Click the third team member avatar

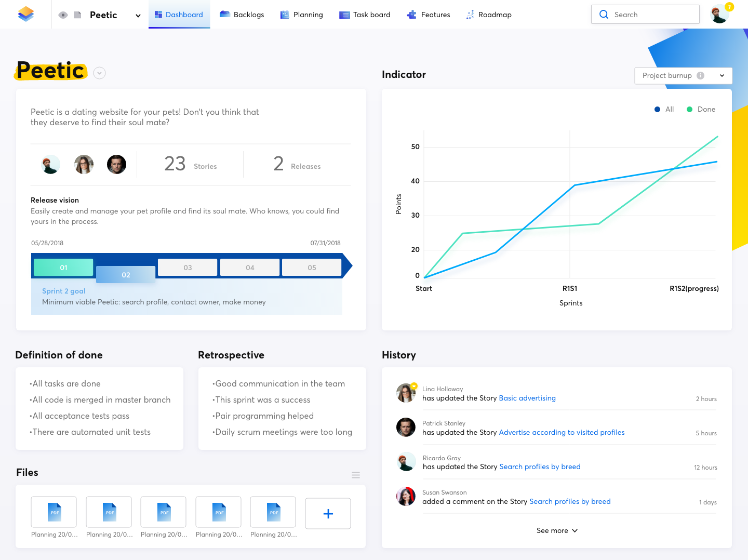point(116,164)
